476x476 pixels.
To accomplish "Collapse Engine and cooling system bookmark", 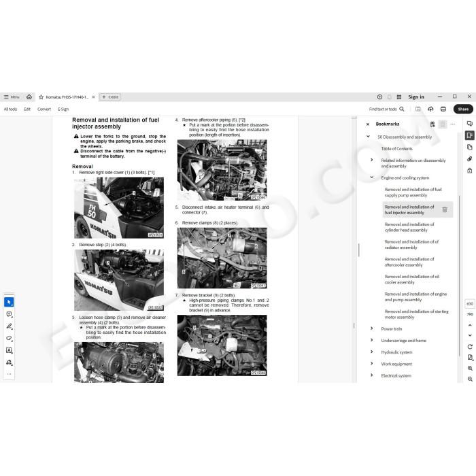I will (371, 177).
